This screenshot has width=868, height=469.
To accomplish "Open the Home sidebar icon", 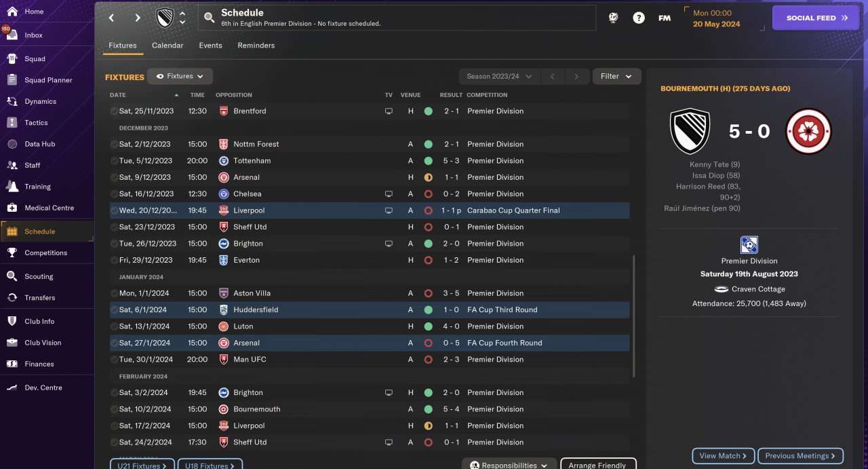I will click(12, 12).
